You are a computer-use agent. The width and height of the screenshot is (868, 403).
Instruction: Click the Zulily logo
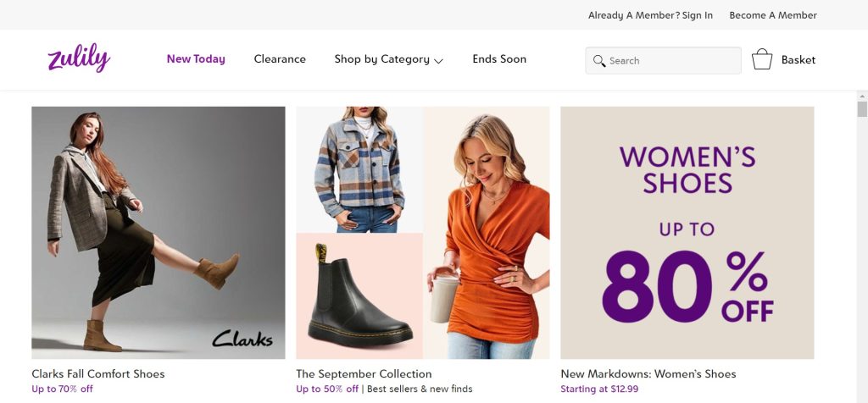79,59
